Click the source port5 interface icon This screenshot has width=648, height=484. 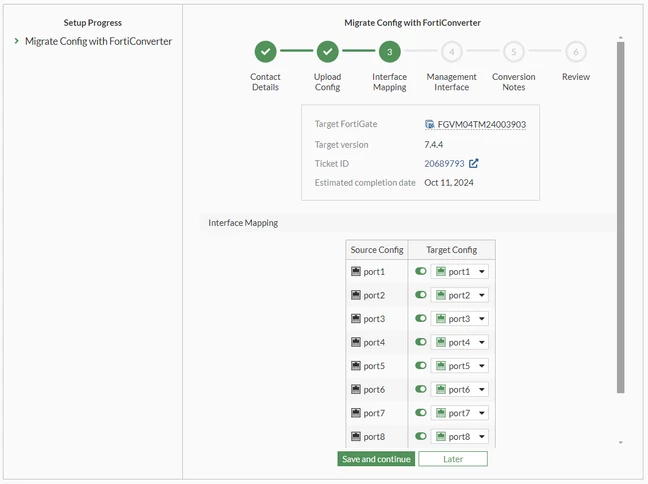356,365
